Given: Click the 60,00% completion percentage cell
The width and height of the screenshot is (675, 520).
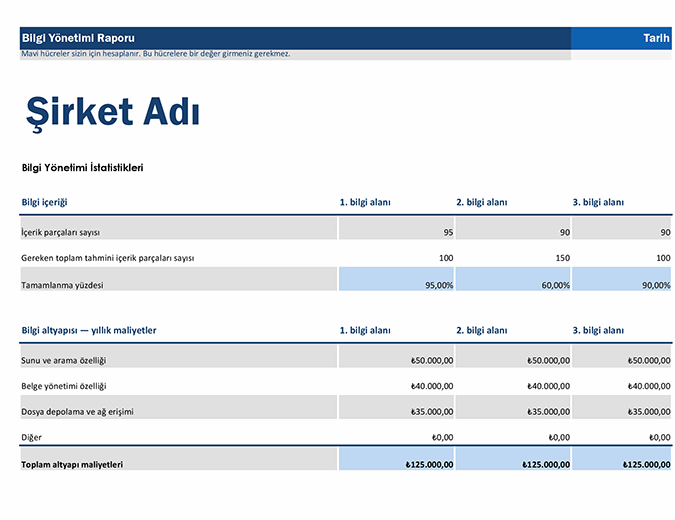Looking at the screenshot, I should [x=512, y=285].
